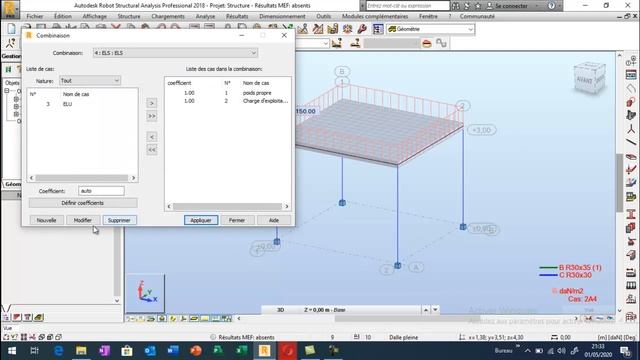Click the keyword search field in title bar
The image size is (640, 360).
pos(407,6)
